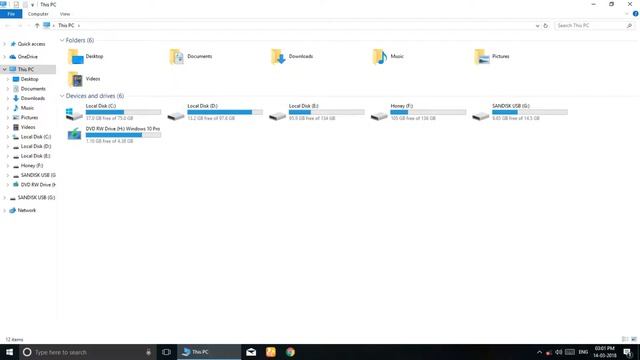Open the orange app icon on taskbar
This screenshot has width=640, height=360.
[x=271, y=352]
